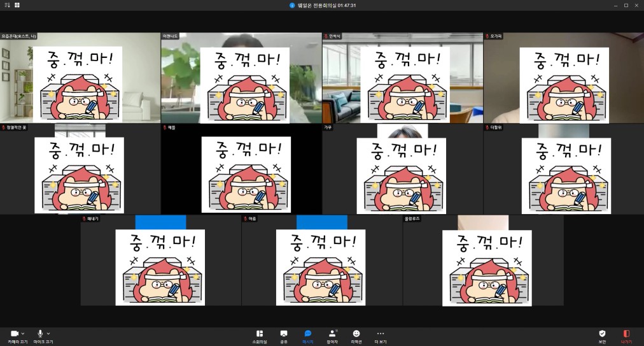This screenshot has height=346, width=644.
Task: Click the muted mic icon on 여름 tile
Action: pyautogui.click(x=245, y=219)
